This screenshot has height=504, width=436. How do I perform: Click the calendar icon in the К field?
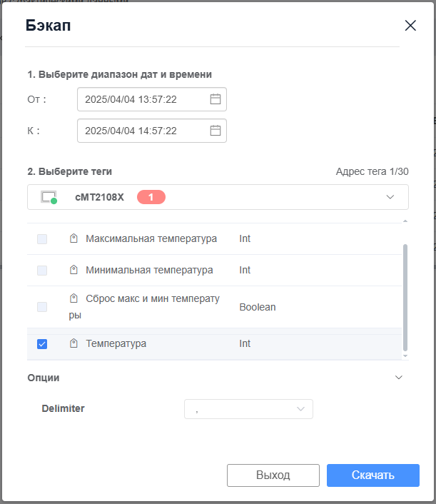tap(216, 131)
